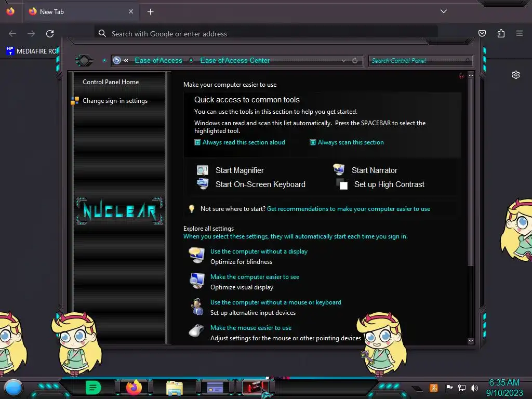Click the Ease of Access Center breadcrumb
Viewport: 532px width, 399px height.
click(235, 60)
